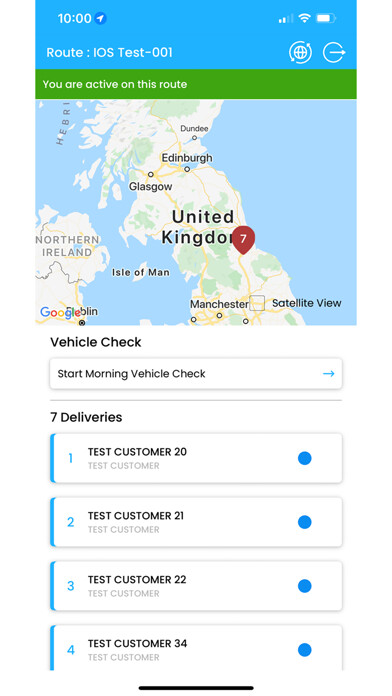Tap the logout arrow icon
Screen dimensions: 392x696
click(x=334, y=52)
